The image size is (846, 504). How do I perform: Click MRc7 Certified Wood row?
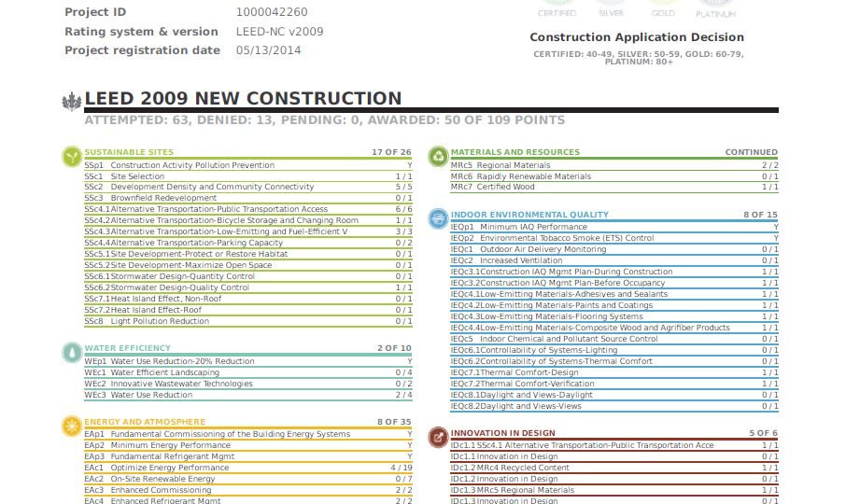(x=614, y=187)
